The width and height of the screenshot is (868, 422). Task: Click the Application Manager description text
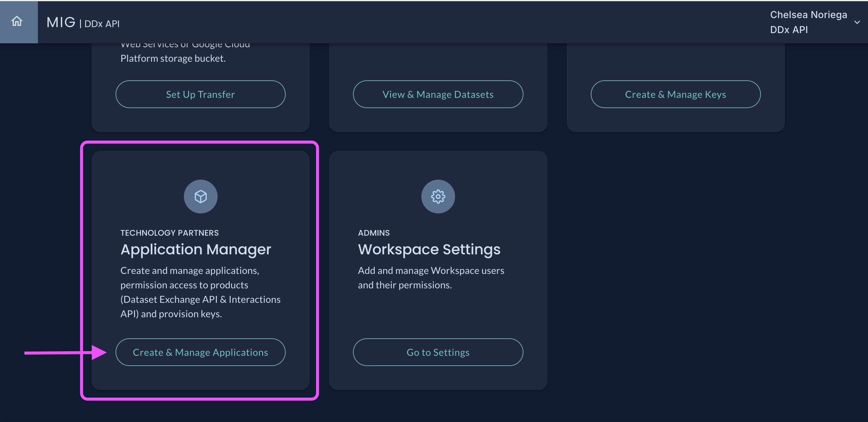pyautogui.click(x=200, y=292)
